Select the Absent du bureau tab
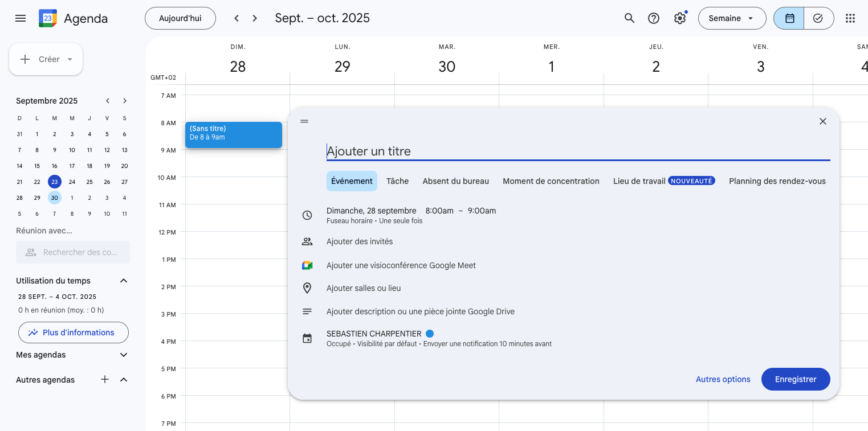The height and width of the screenshot is (431, 868). pyautogui.click(x=455, y=181)
